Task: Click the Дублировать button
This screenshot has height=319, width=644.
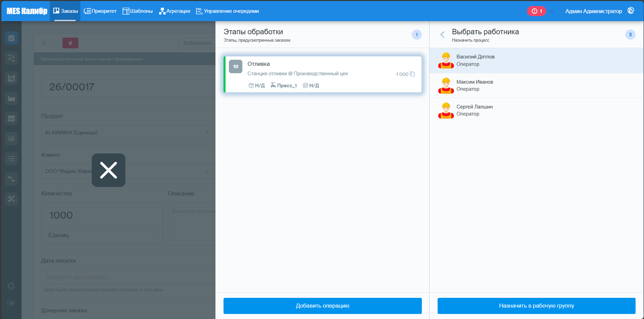Action: coord(197,43)
